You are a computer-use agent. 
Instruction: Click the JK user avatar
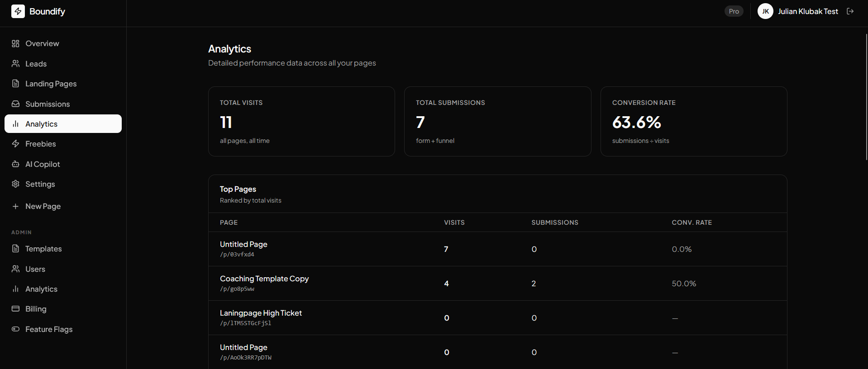[765, 11]
